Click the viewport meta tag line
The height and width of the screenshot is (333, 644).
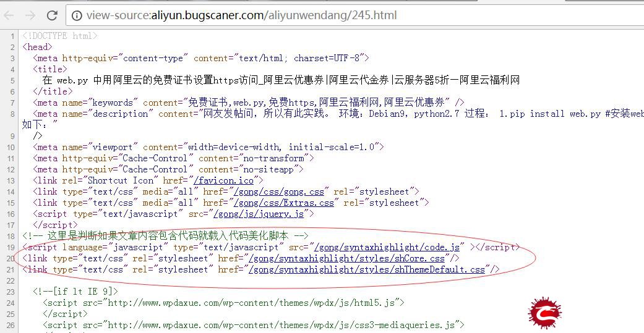coord(208,147)
